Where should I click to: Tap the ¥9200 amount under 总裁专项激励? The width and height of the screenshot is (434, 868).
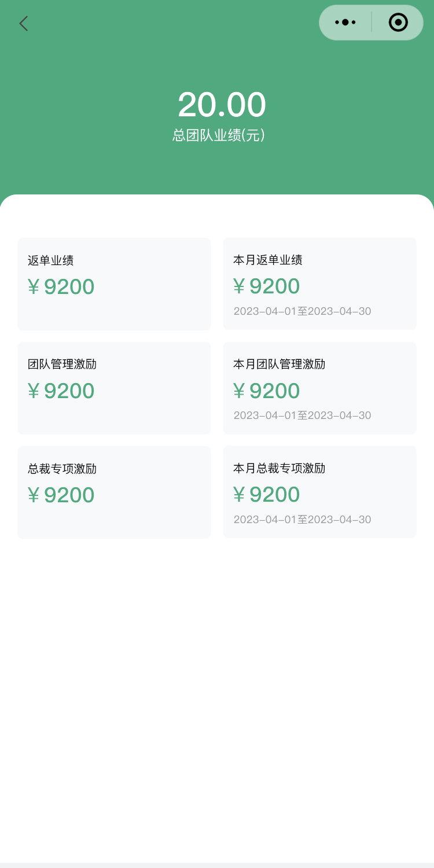pyautogui.click(x=61, y=495)
